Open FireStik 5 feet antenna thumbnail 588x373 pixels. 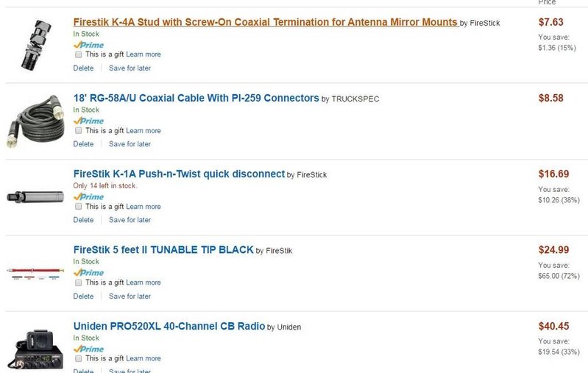(35, 272)
